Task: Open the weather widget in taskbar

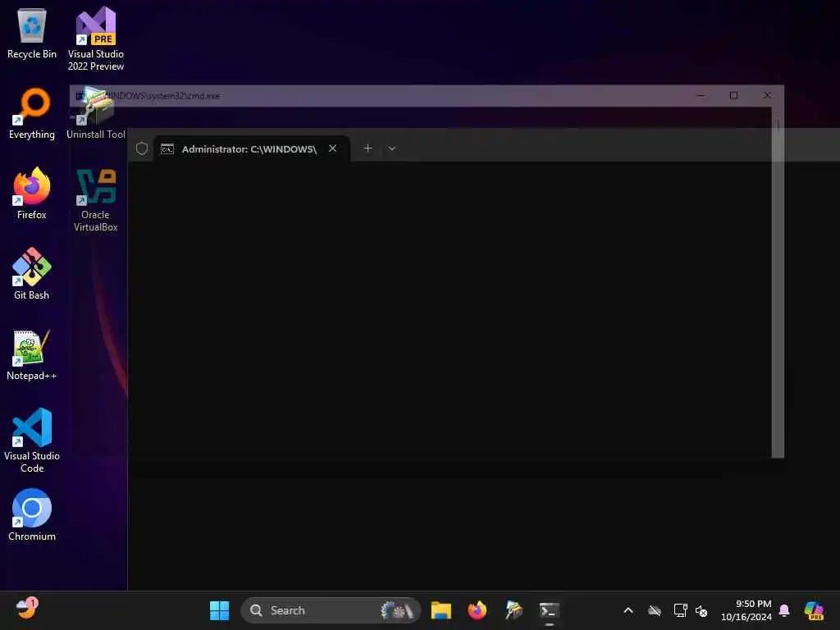Action: pyautogui.click(x=26, y=609)
